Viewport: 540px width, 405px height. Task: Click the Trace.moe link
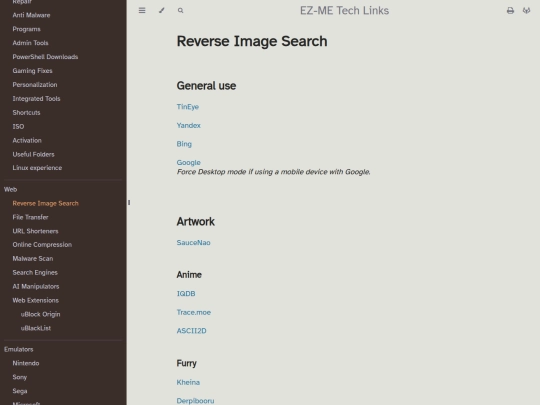coord(194,312)
